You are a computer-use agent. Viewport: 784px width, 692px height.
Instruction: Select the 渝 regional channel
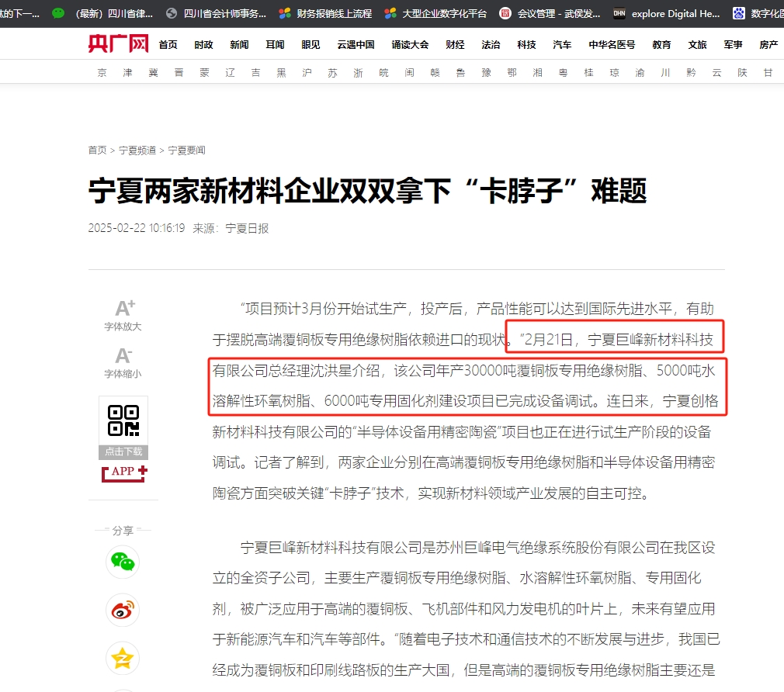tap(640, 72)
